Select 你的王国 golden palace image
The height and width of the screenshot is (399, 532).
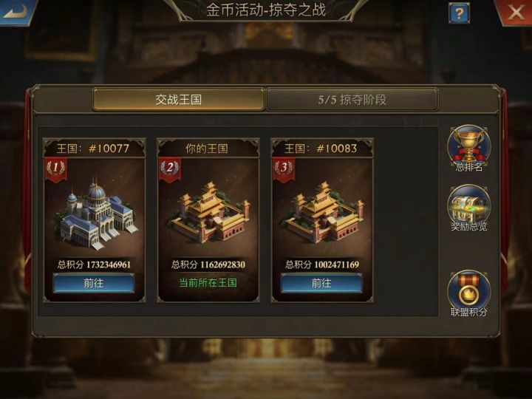click(x=208, y=212)
